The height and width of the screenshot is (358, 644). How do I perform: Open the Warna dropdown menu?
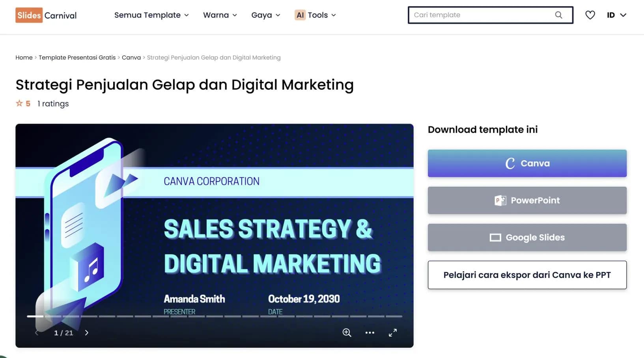click(220, 15)
